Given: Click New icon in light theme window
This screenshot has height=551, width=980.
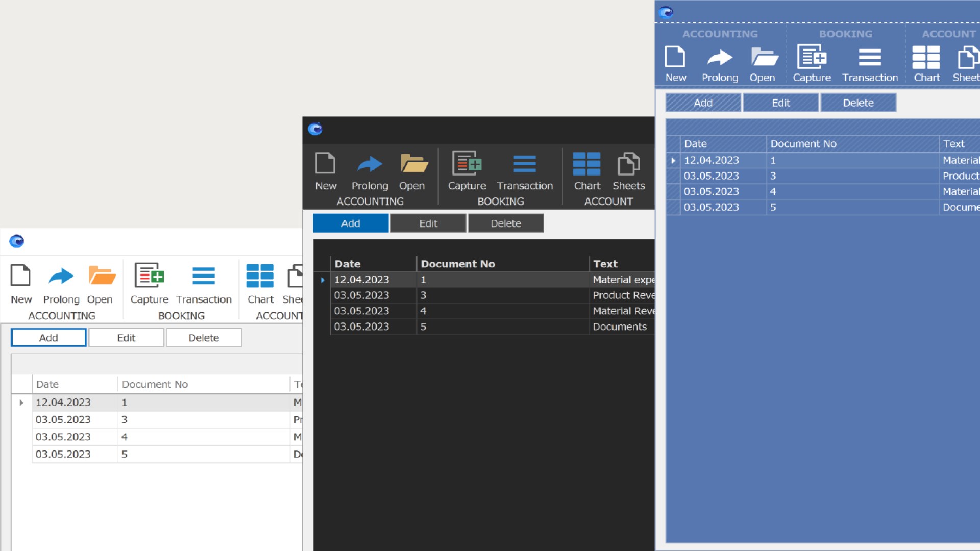Looking at the screenshot, I should 21,276.
